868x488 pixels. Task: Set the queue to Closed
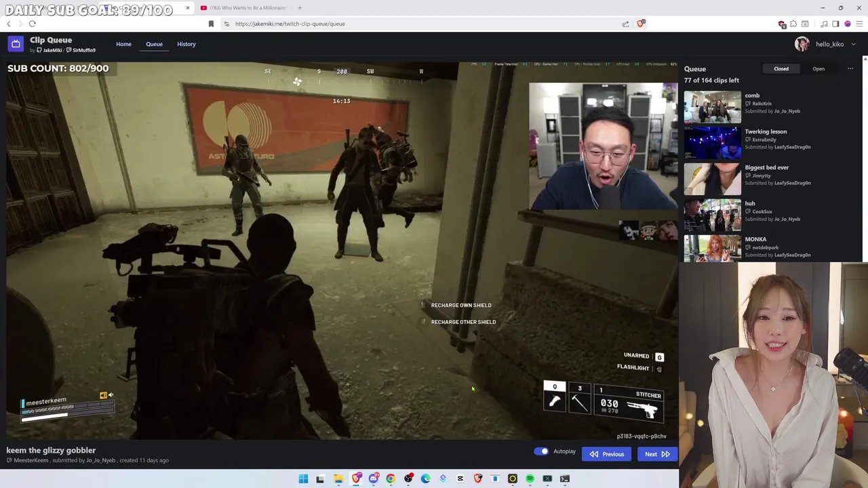tap(781, 68)
